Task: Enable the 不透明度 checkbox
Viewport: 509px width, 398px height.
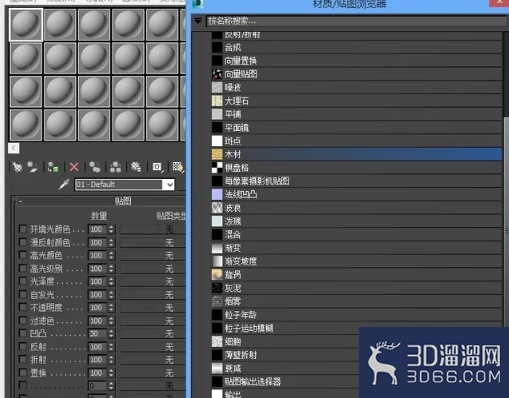Action: [x=23, y=307]
